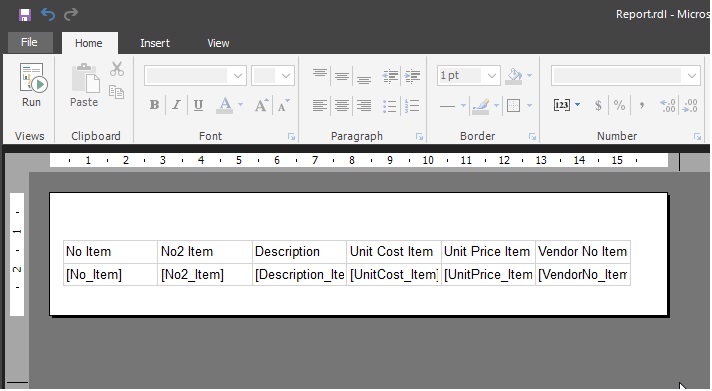Apply the comma thousands separator

pos(642,106)
